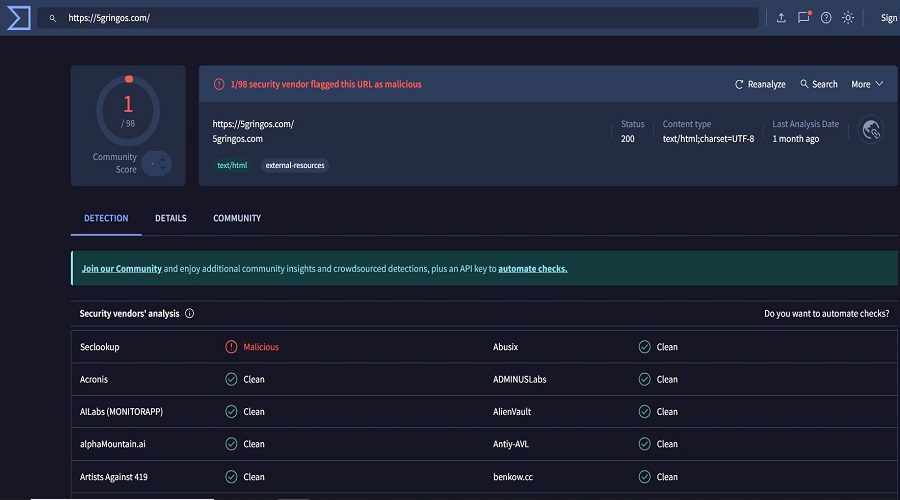Expand the More dropdown menu
Image resolution: width=900 pixels, height=500 pixels.
click(867, 84)
